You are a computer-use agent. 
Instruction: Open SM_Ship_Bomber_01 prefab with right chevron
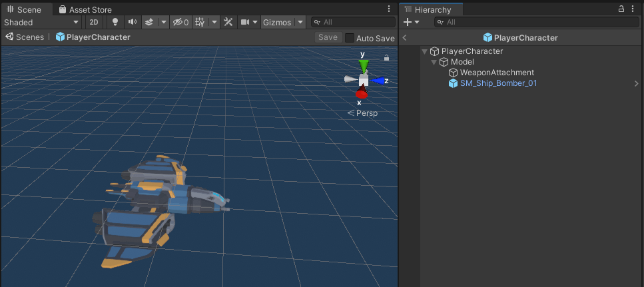(x=637, y=83)
